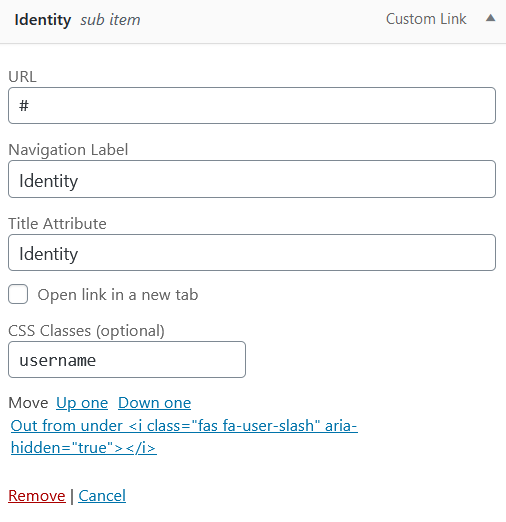Image resolution: width=506 pixels, height=522 pixels.
Task: Click the 'Open link in a new tab' label text
Action: 118,295
